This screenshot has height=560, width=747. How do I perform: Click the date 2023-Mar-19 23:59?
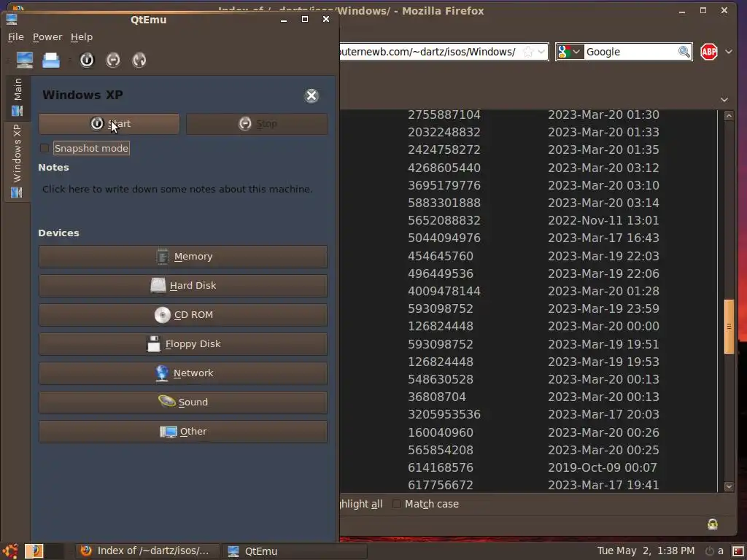603,308
